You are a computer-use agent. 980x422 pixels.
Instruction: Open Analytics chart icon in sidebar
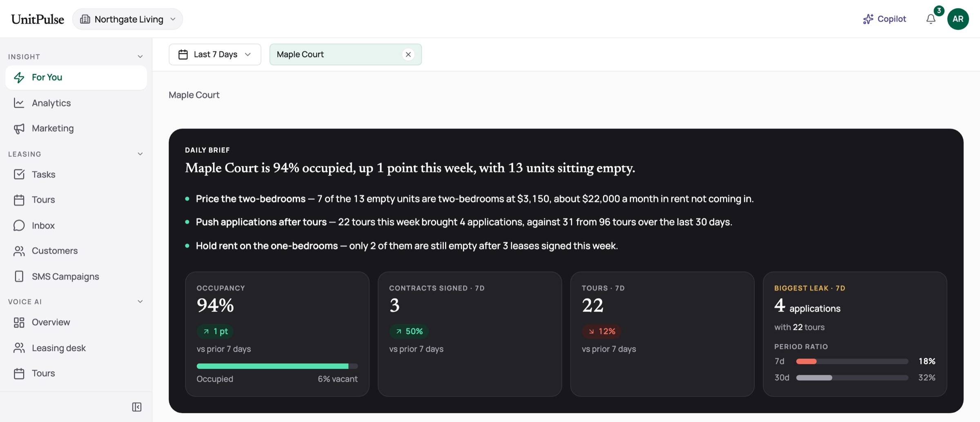point(19,103)
